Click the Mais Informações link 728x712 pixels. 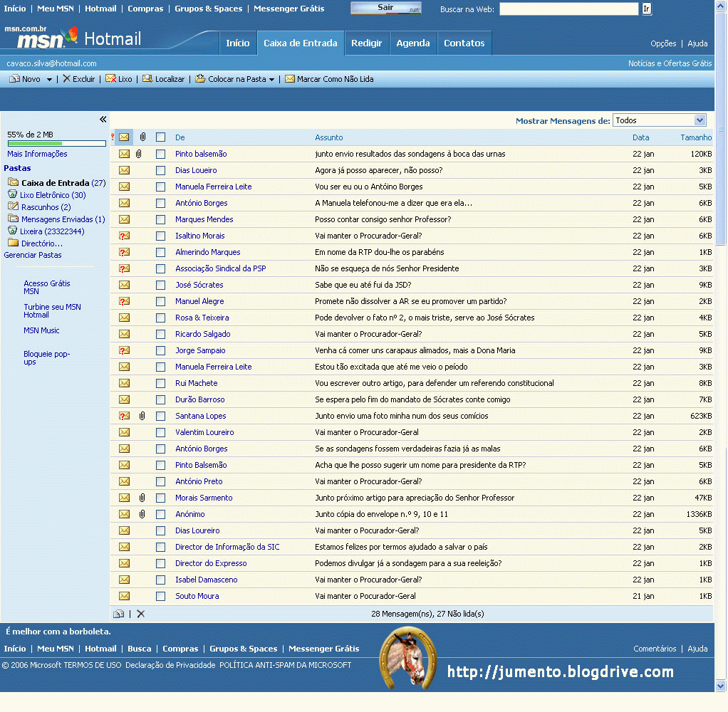click(37, 154)
